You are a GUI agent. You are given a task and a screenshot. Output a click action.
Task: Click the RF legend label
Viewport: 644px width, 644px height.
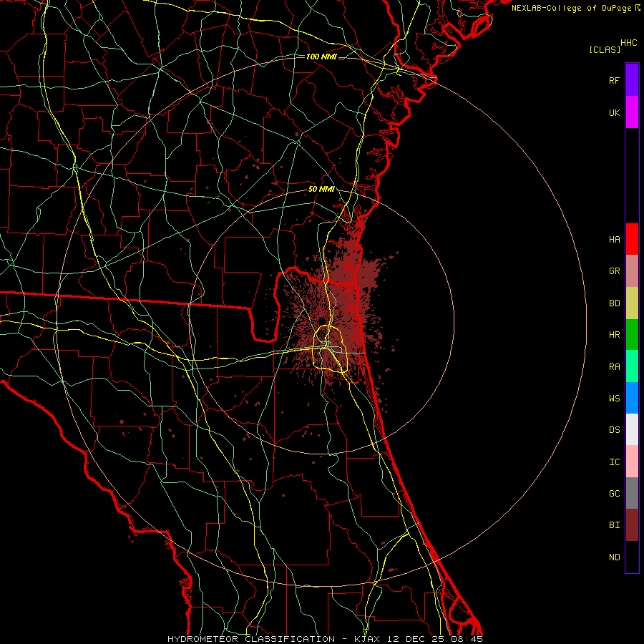[614, 80]
